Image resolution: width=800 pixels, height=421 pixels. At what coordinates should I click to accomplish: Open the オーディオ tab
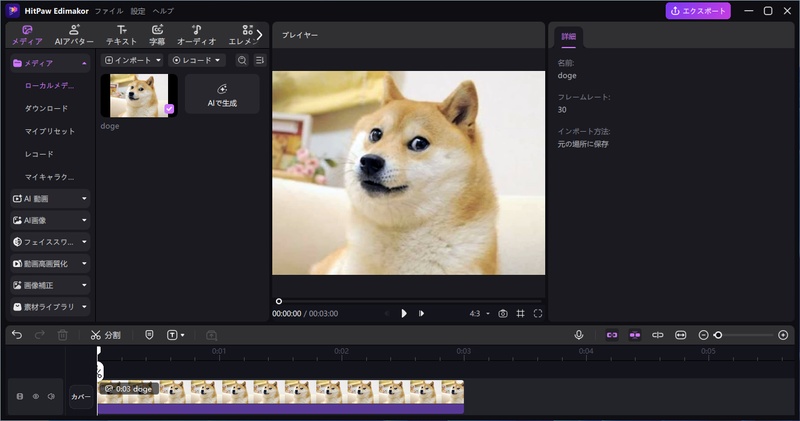196,35
